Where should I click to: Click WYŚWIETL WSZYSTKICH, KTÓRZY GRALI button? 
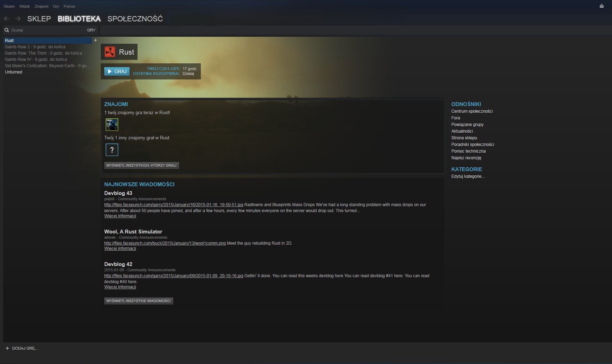click(x=142, y=165)
